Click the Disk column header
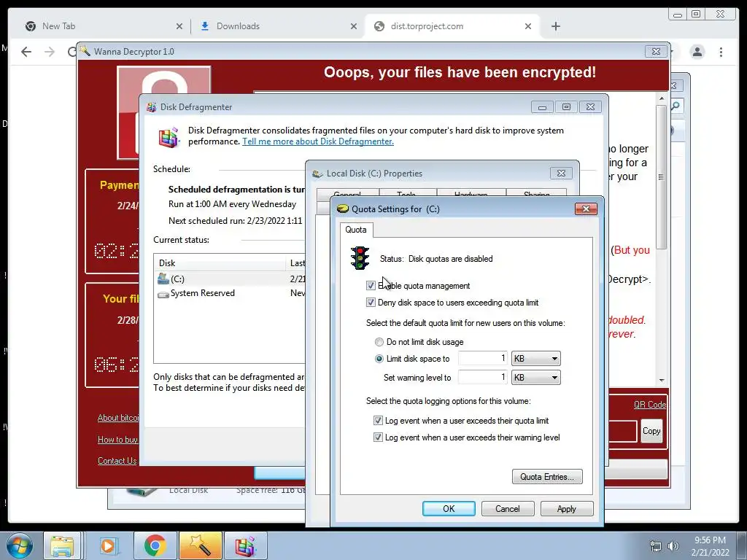 [220, 262]
